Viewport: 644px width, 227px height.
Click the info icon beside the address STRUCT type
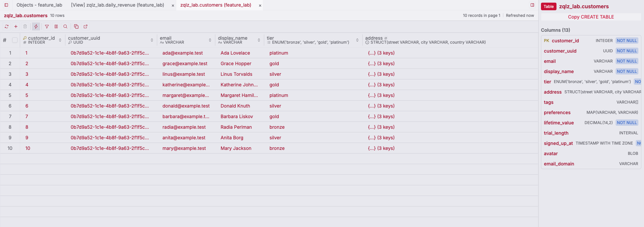[367, 42]
